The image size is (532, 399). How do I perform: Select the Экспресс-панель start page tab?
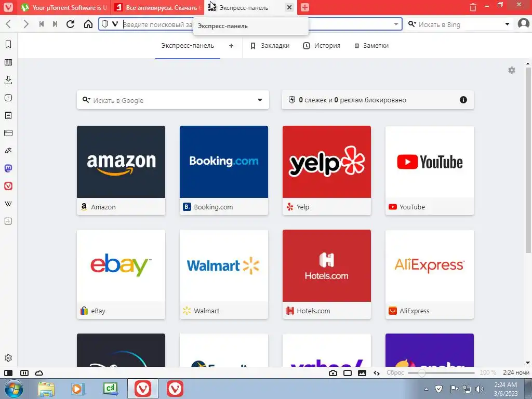187,46
